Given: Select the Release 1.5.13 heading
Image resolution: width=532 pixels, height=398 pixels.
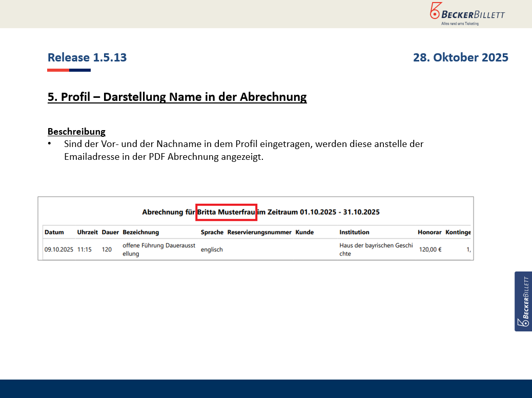Looking at the screenshot, I should coord(87,57).
